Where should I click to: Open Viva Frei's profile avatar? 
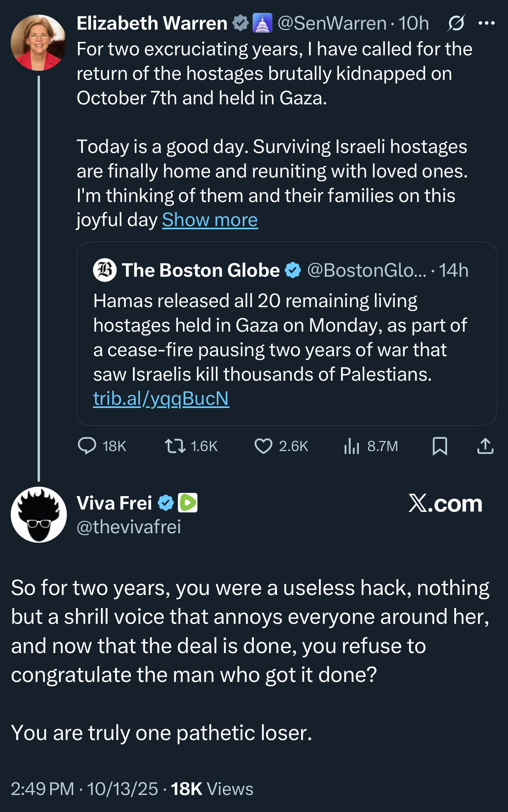39,514
